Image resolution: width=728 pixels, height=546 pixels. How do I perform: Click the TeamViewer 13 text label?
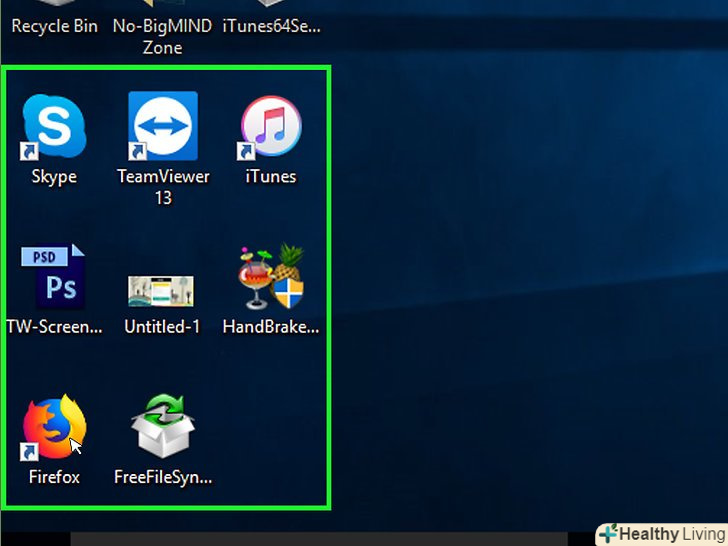pyautogui.click(x=163, y=187)
